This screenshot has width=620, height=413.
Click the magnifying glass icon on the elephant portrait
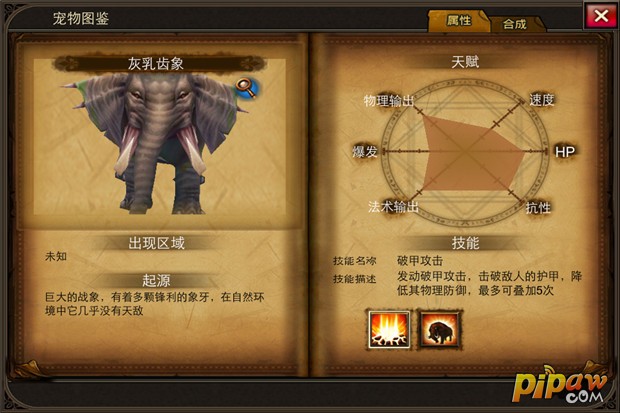pyautogui.click(x=247, y=88)
